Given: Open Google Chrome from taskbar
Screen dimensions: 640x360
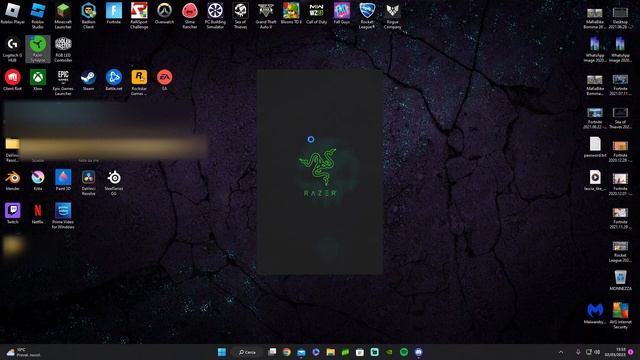Looking at the screenshot, I should coord(287,352).
